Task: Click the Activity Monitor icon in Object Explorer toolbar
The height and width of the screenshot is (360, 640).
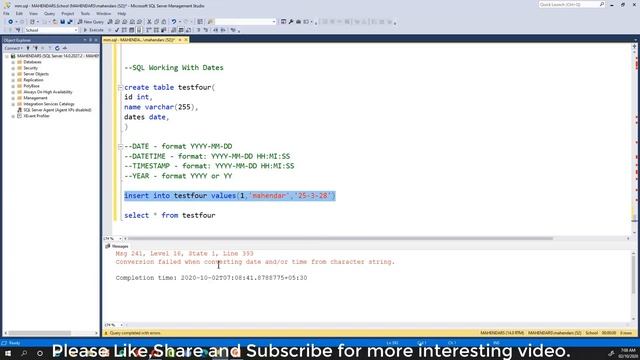Action: click(x=64, y=48)
